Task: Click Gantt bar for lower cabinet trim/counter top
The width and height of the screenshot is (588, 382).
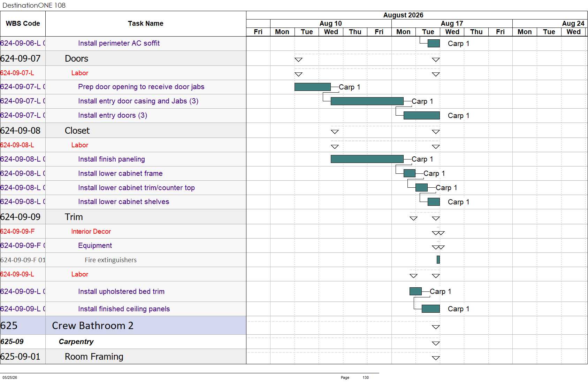Action: [x=422, y=188]
